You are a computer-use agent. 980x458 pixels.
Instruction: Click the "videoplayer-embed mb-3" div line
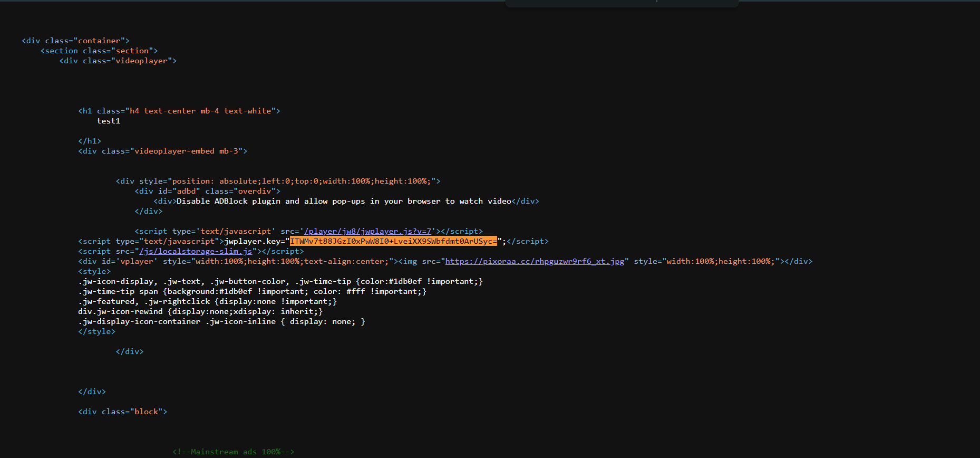click(x=163, y=151)
